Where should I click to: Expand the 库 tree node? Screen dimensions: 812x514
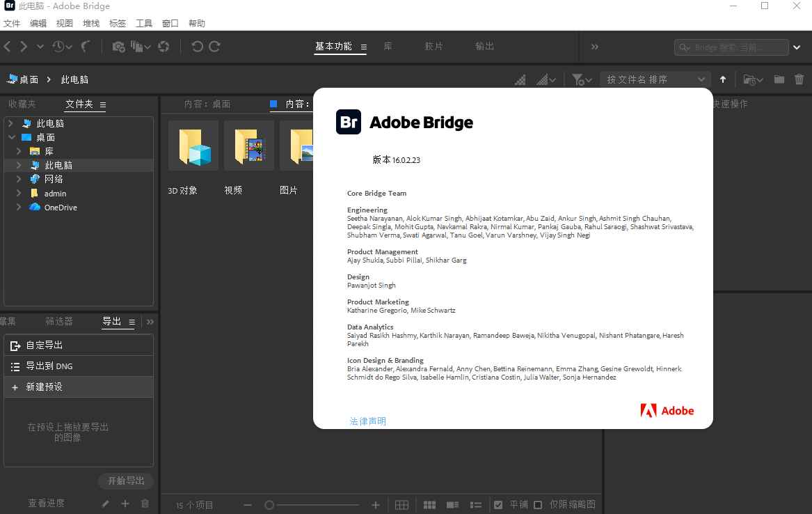pos(19,151)
